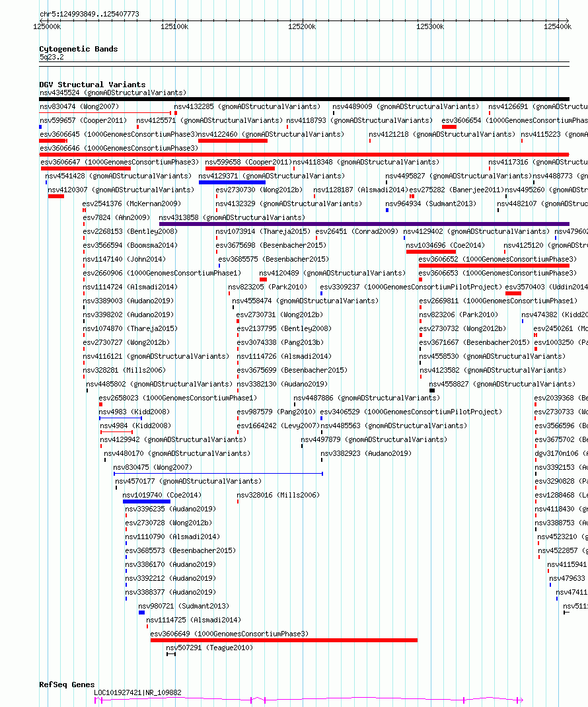Select the red nsv4984 span glyph

point(116,432)
